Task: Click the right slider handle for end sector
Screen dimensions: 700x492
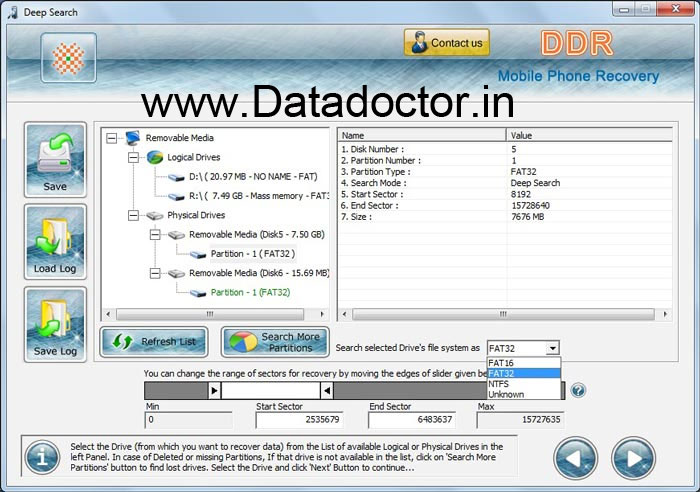Action: click(x=327, y=391)
